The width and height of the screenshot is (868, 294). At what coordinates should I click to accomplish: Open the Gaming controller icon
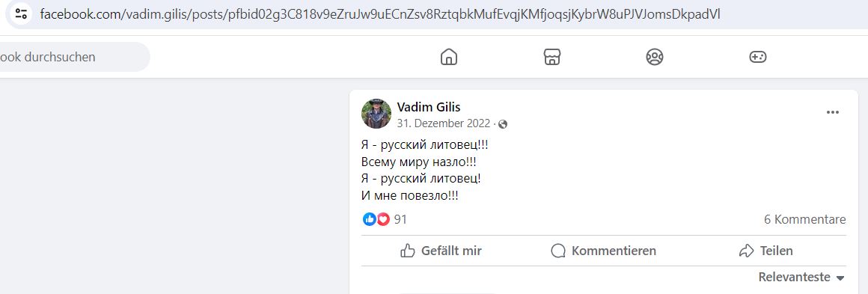758,56
